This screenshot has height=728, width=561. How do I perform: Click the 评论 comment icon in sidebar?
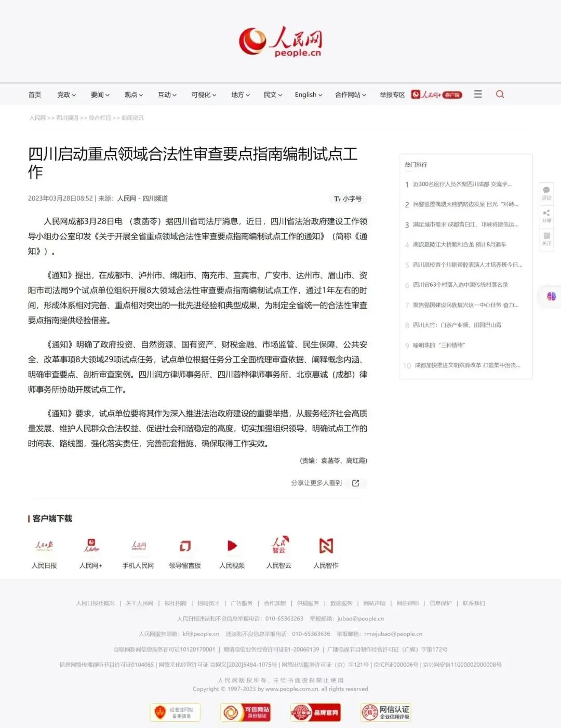546,193
